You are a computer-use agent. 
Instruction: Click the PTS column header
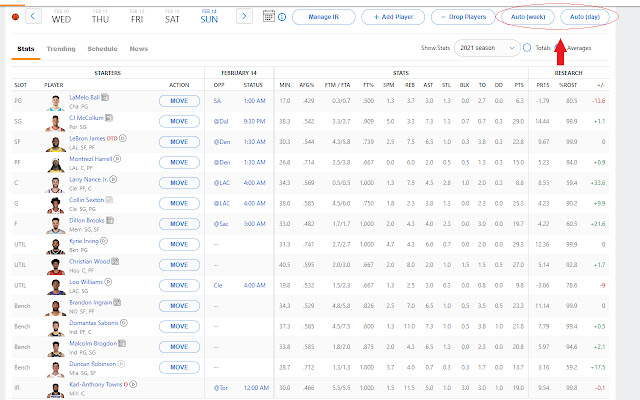[x=519, y=85]
